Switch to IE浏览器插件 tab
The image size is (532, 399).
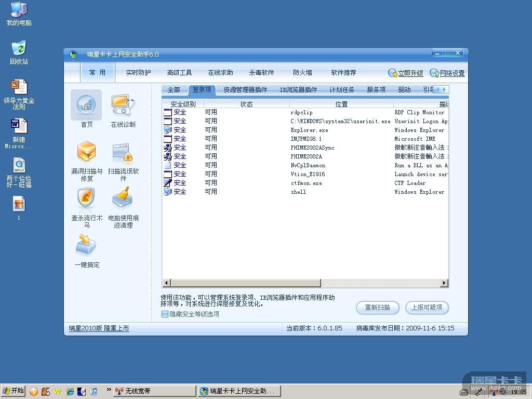coord(298,89)
